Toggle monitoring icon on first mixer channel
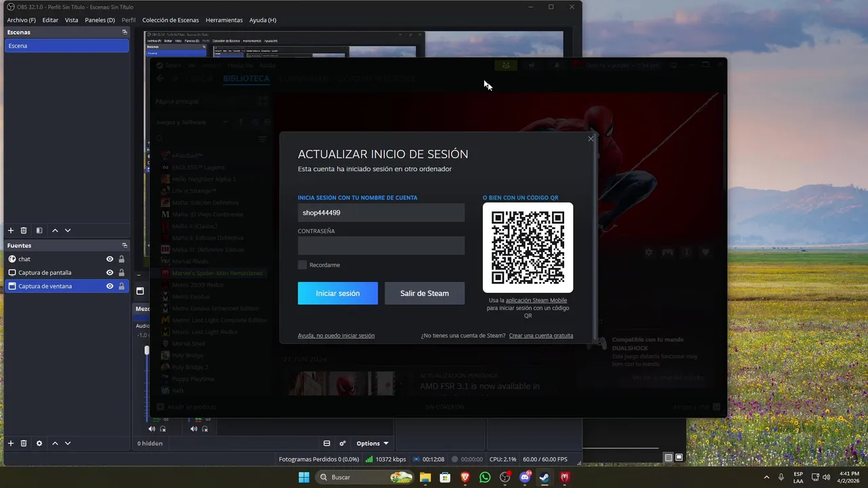The width and height of the screenshot is (868, 488). pyautogui.click(x=163, y=428)
